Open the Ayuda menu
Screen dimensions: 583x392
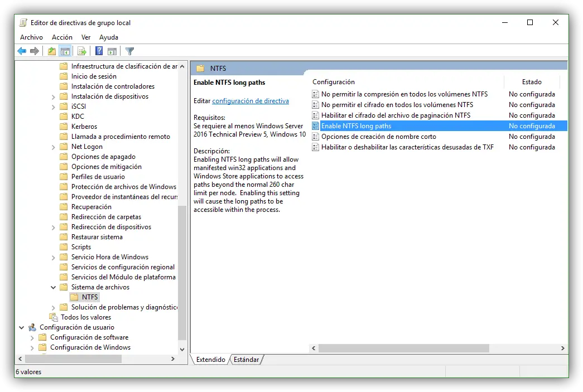click(109, 37)
